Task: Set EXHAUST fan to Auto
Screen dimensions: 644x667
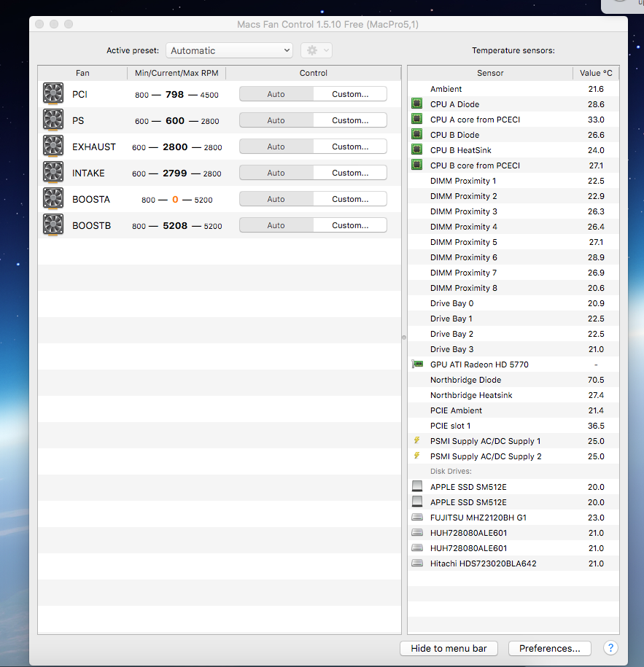Action: coord(276,147)
